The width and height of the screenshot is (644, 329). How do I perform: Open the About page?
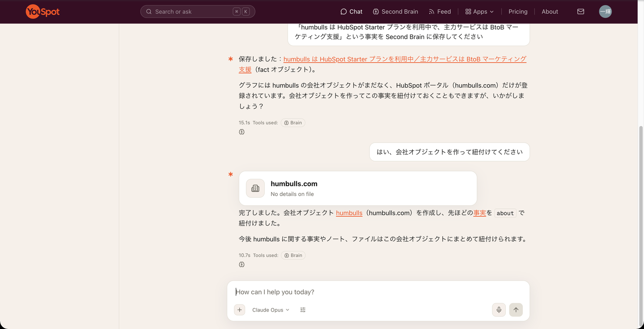[550, 12]
